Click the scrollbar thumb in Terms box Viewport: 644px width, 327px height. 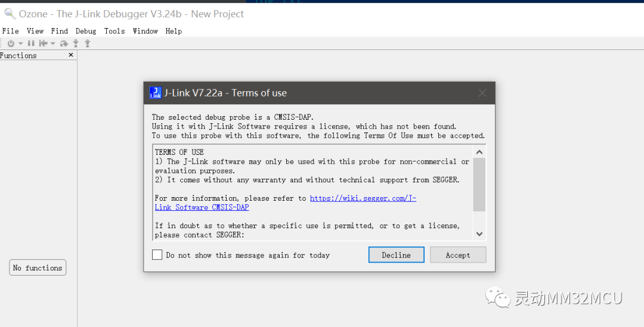479,185
